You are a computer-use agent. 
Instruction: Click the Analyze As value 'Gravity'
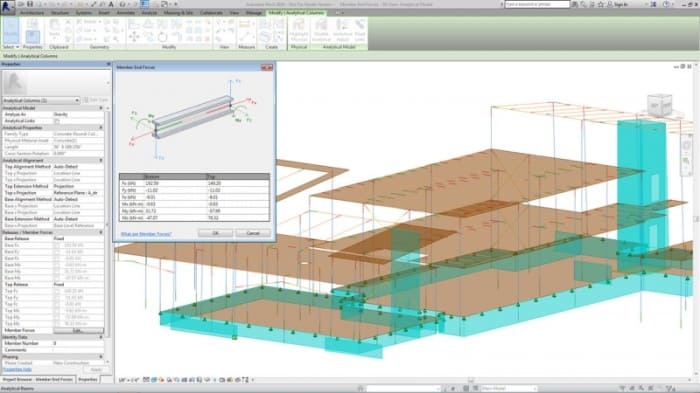click(61, 114)
